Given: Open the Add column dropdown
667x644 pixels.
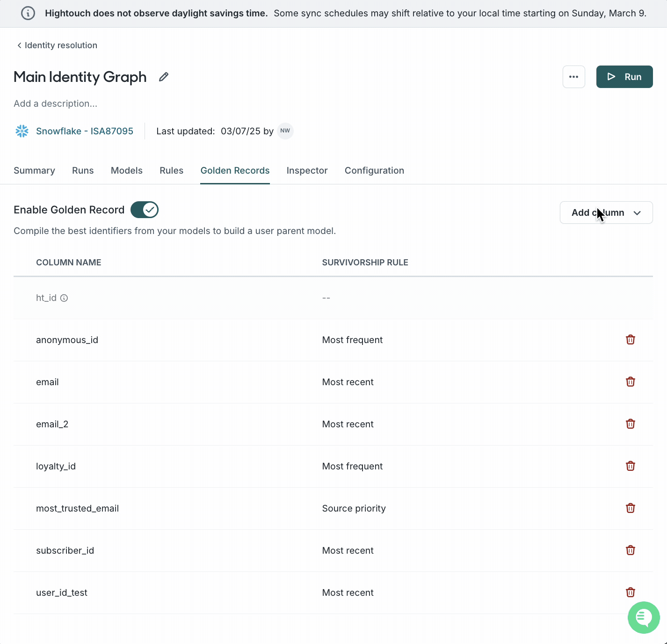Looking at the screenshot, I should (606, 212).
